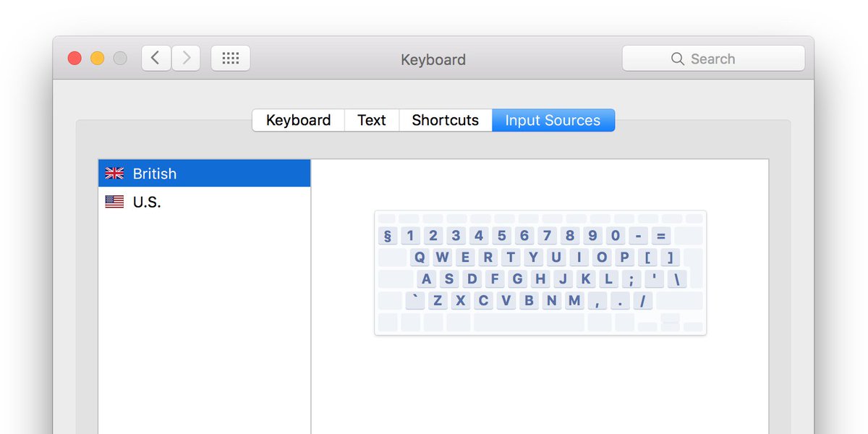This screenshot has height=434, width=868.
Task: Click the [ key on keyboard preview
Action: [x=647, y=258]
